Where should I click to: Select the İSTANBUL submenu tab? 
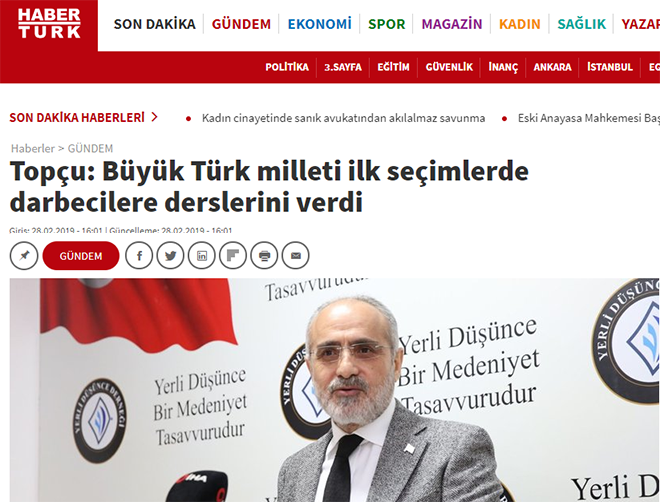pyautogui.click(x=610, y=67)
